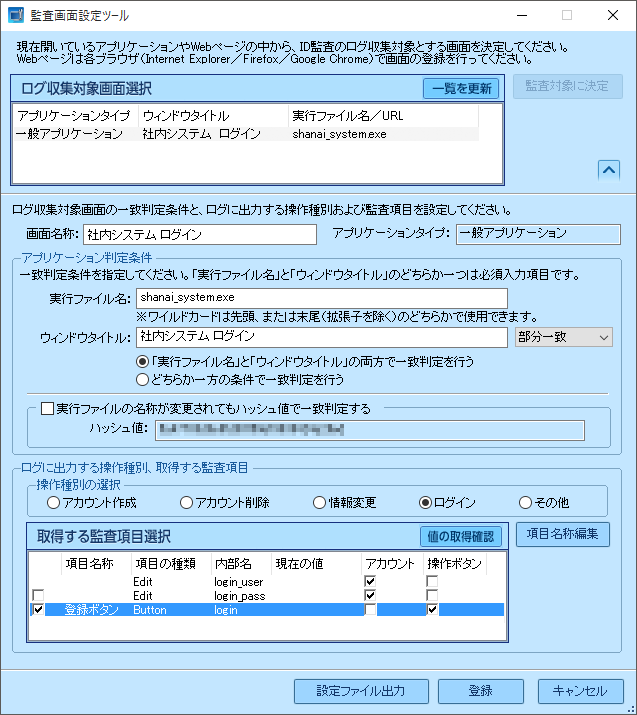
Task: Click the 登録 button
Action: (481, 691)
